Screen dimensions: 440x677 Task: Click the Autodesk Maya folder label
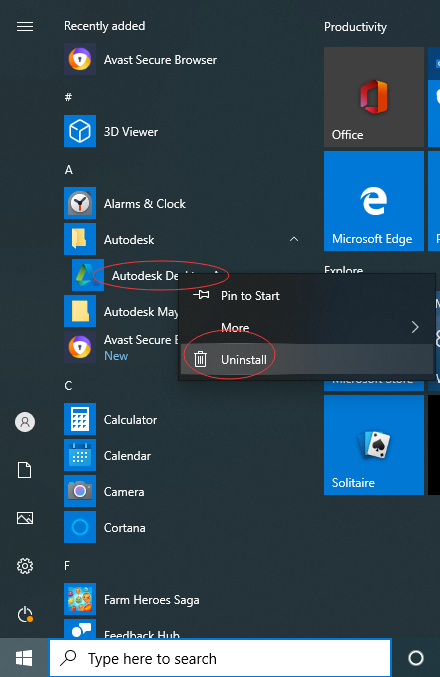tap(141, 312)
